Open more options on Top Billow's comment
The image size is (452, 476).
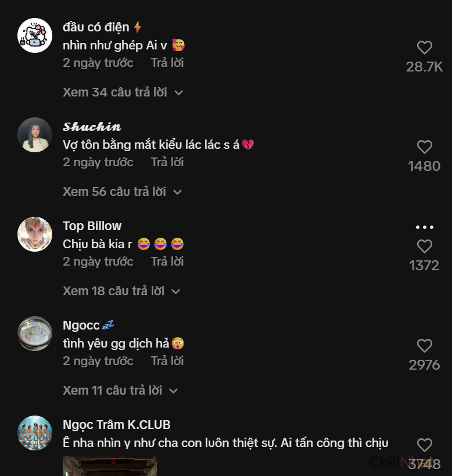coord(425,227)
